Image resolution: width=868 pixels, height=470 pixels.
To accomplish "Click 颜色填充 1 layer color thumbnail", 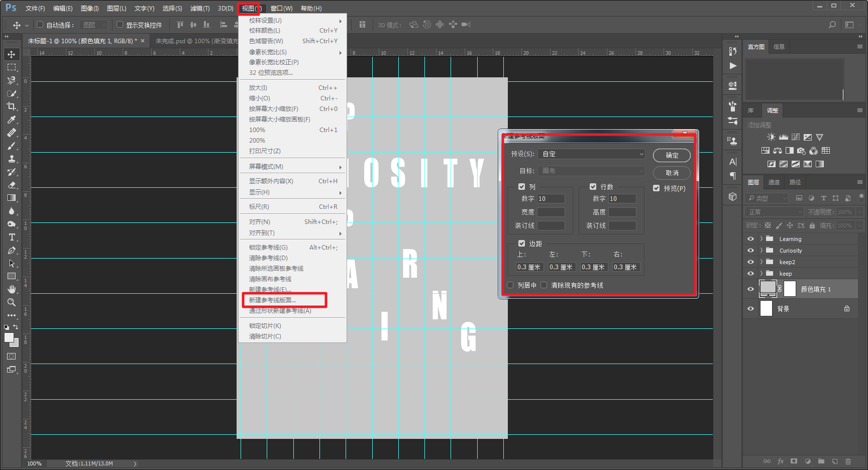I will (768, 288).
